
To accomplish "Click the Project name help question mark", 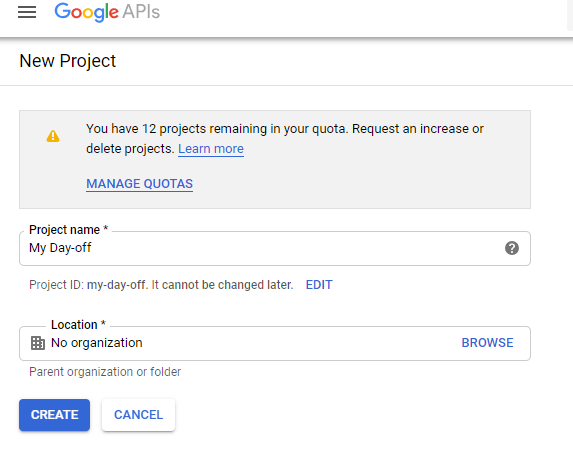I will click(x=512, y=248).
